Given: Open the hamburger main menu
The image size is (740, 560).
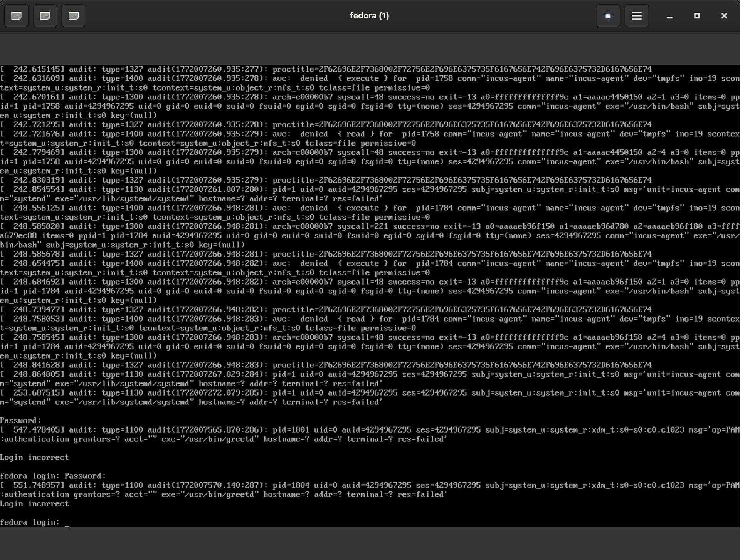Looking at the screenshot, I should 636,16.
